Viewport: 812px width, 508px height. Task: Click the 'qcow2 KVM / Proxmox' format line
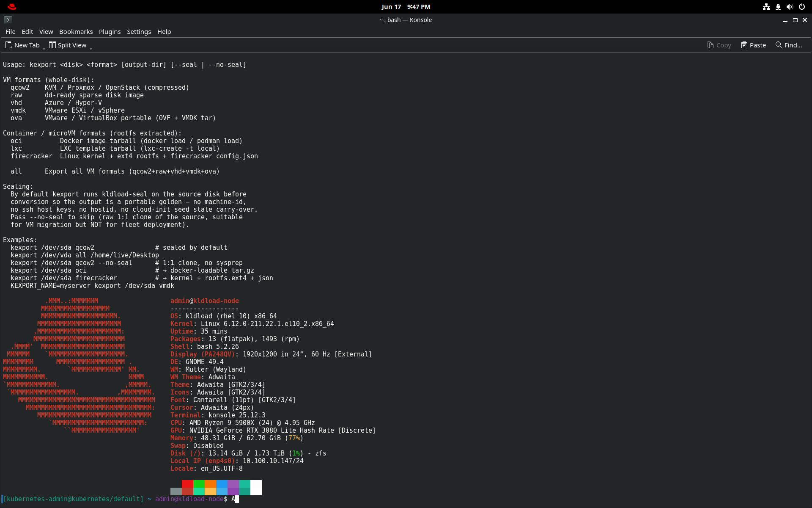[100, 88]
